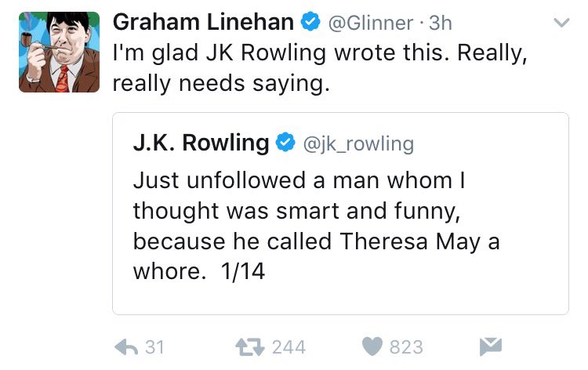View the 31 replies count
Image resolution: width=588 pixels, height=370 pixels.
point(154,347)
